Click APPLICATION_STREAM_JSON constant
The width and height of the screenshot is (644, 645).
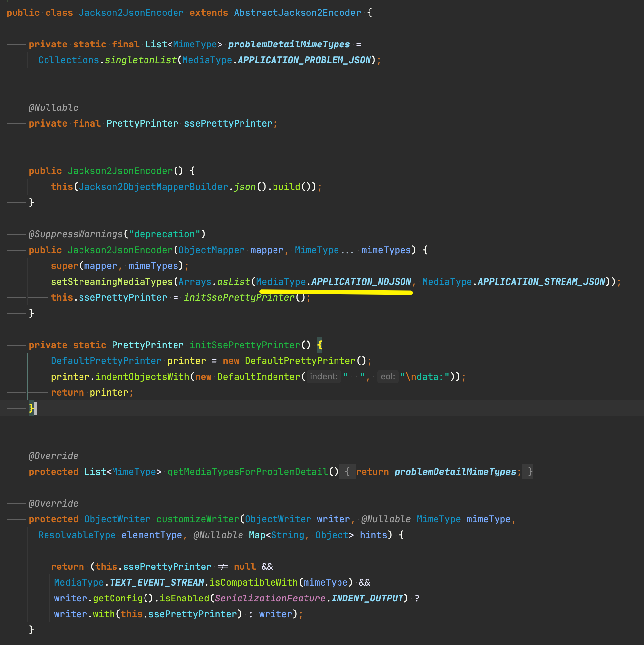[541, 282]
